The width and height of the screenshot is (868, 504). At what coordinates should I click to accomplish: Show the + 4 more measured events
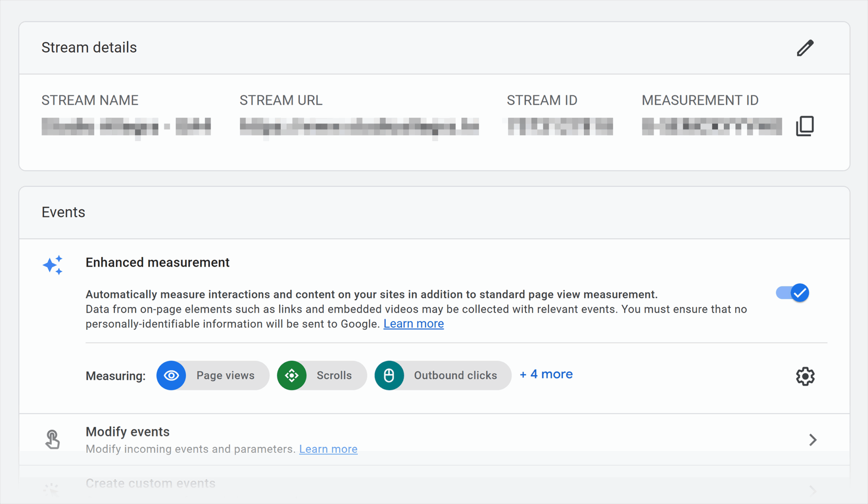tap(546, 374)
